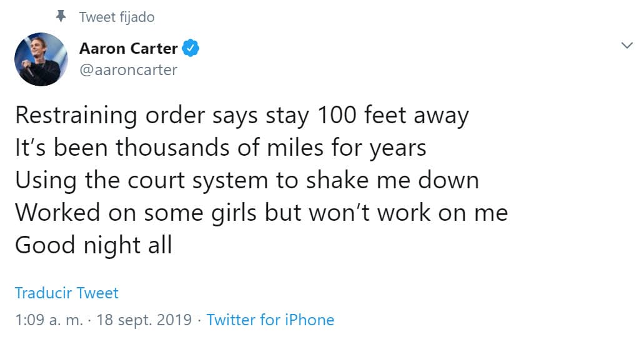This screenshot has height=339, width=644.
Task: Open Aaron Carter's profile avatar
Action: (41, 59)
